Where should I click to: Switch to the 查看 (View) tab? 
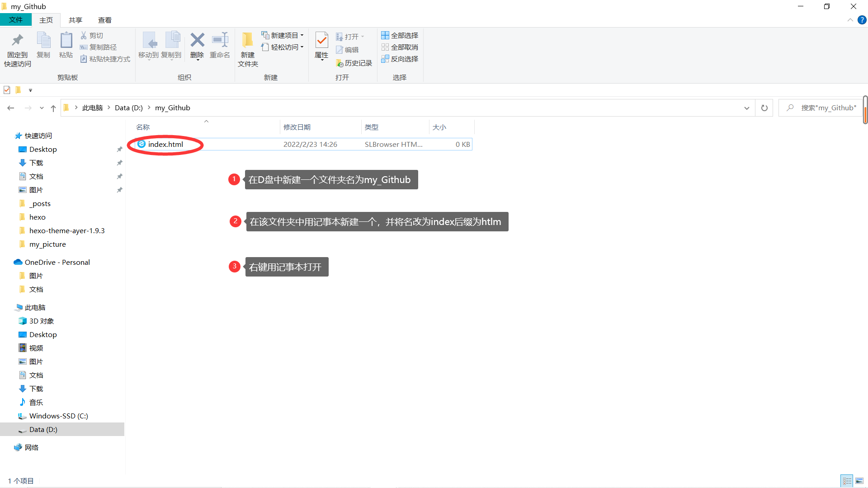coord(105,20)
